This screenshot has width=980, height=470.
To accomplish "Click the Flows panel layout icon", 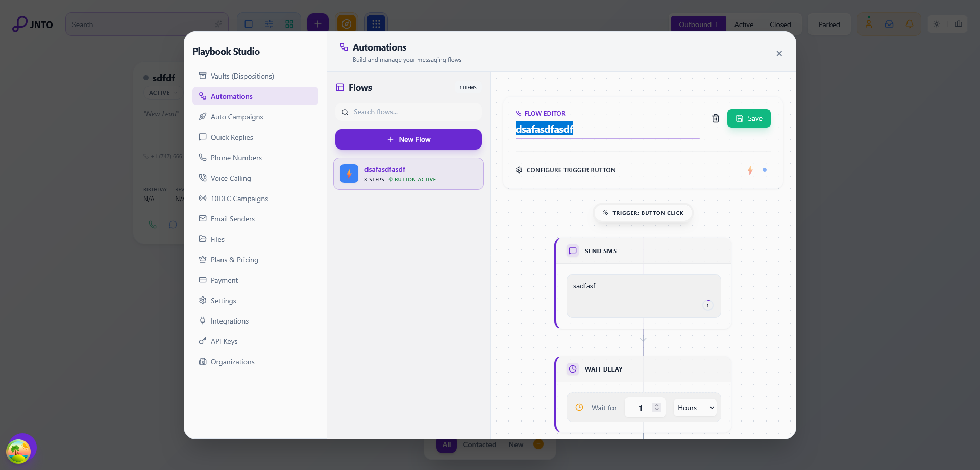I will [340, 87].
